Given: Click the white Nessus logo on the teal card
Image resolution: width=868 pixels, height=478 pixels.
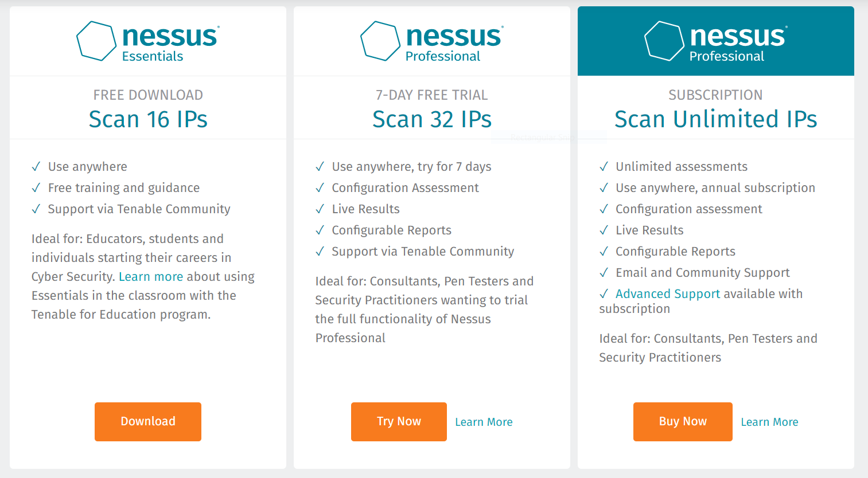Looking at the screenshot, I should [665, 41].
